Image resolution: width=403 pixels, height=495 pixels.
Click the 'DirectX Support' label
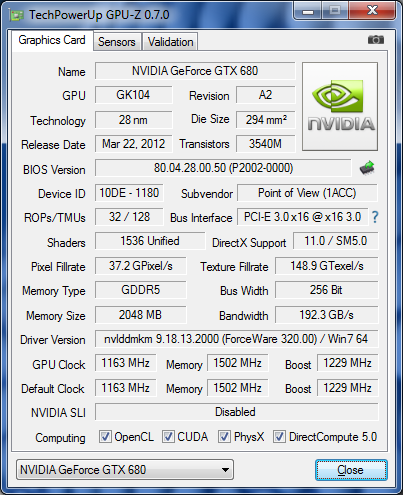click(249, 243)
